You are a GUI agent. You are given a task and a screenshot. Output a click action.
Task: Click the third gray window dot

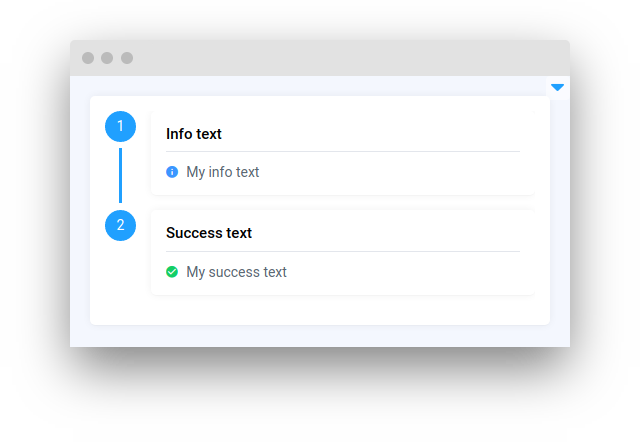[x=127, y=58]
